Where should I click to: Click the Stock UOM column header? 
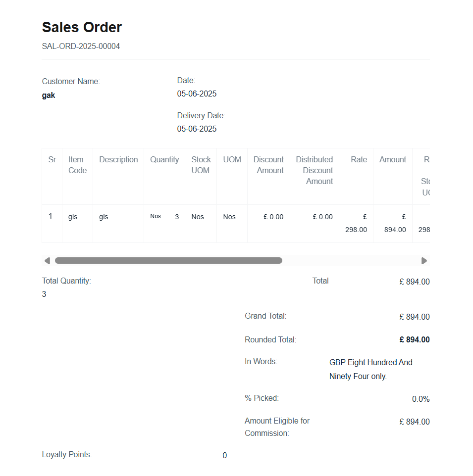pos(201,165)
